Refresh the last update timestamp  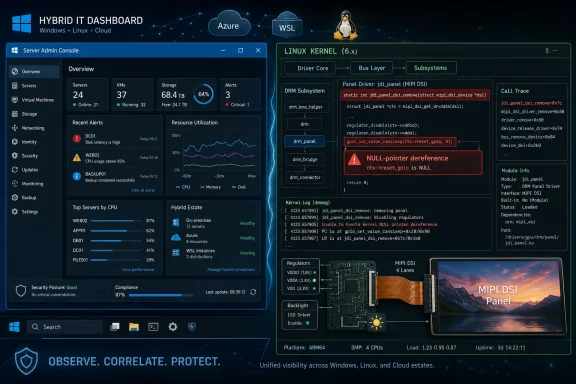253,292
